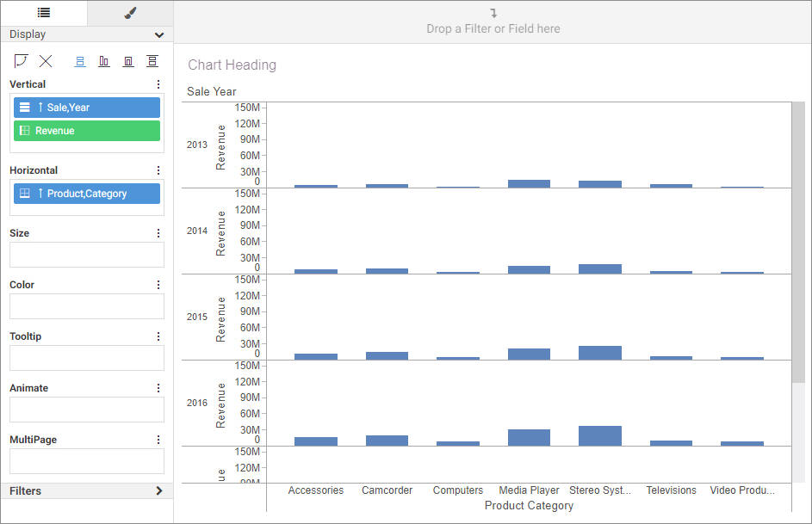Select the highlighted stacked bar chart icon
Image resolution: width=812 pixels, height=524 pixels.
[x=80, y=60]
